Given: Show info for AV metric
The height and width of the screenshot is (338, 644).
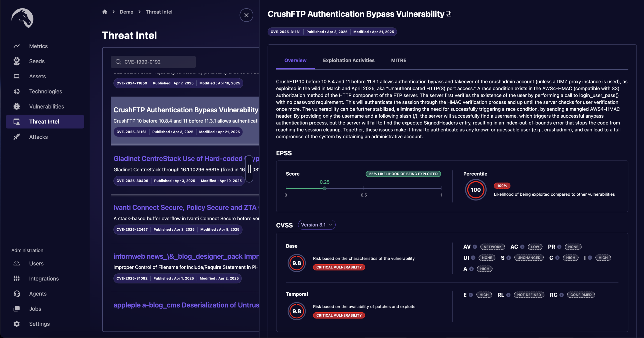Looking at the screenshot, I should (x=475, y=247).
